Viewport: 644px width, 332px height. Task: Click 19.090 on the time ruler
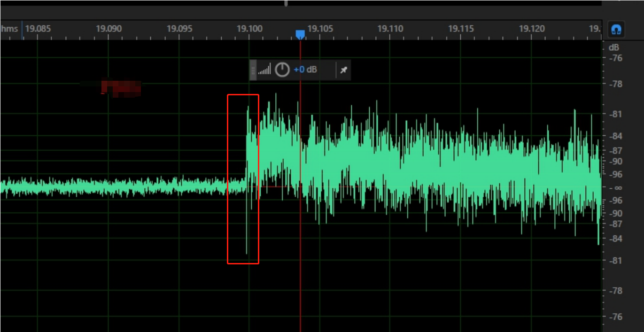[x=109, y=29]
